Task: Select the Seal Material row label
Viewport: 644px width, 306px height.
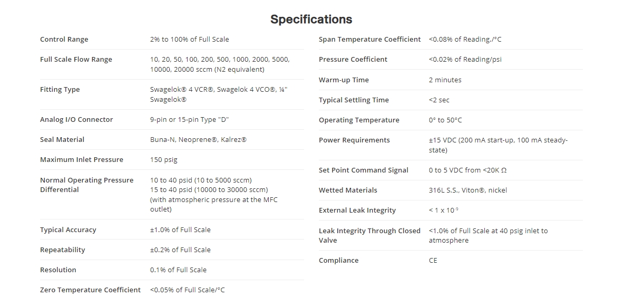Action: pyautogui.click(x=62, y=140)
